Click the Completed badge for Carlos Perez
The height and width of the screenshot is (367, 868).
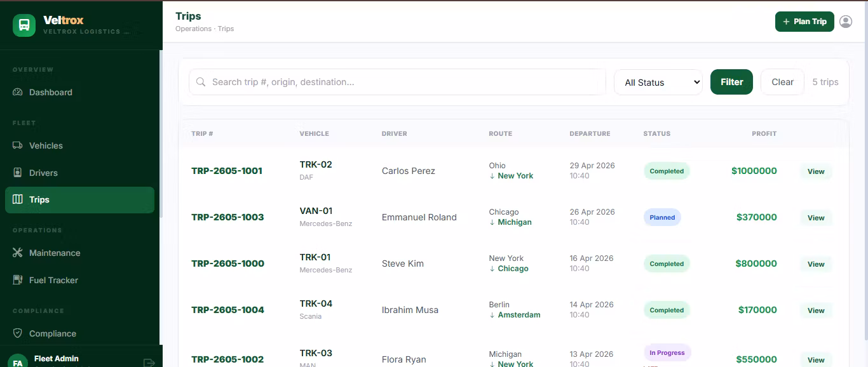[667, 171]
